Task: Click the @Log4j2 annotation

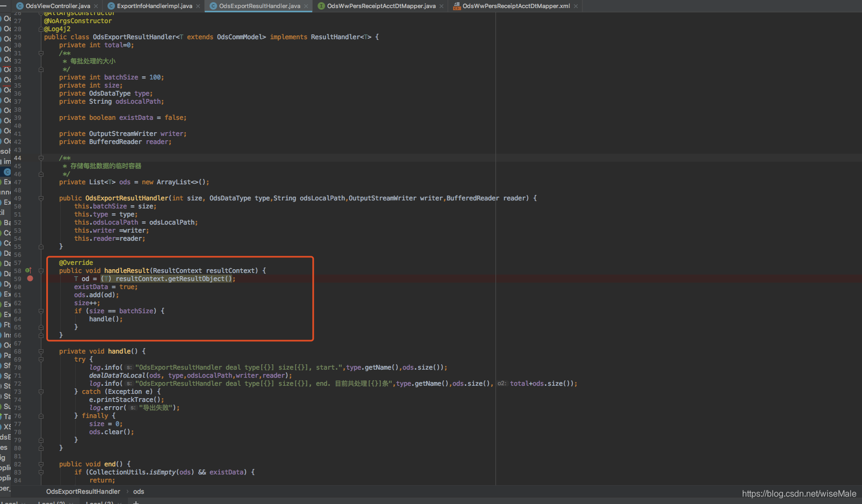Action: click(57, 29)
